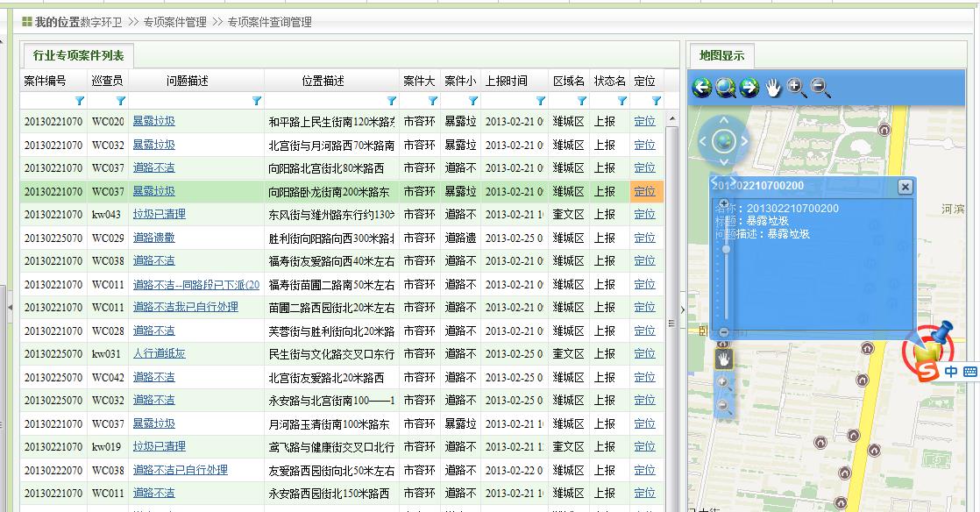Click the 问题描述 filter text field
The image size is (980, 512).
pos(190,101)
